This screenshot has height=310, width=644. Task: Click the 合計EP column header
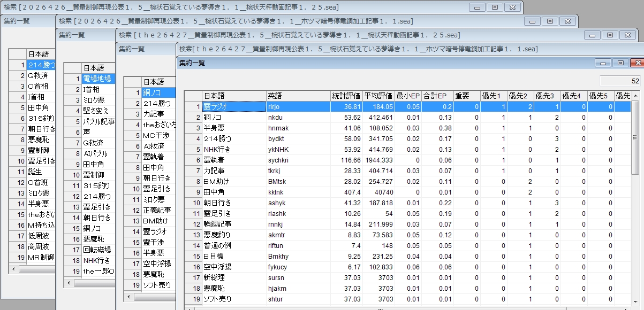click(x=434, y=96)
